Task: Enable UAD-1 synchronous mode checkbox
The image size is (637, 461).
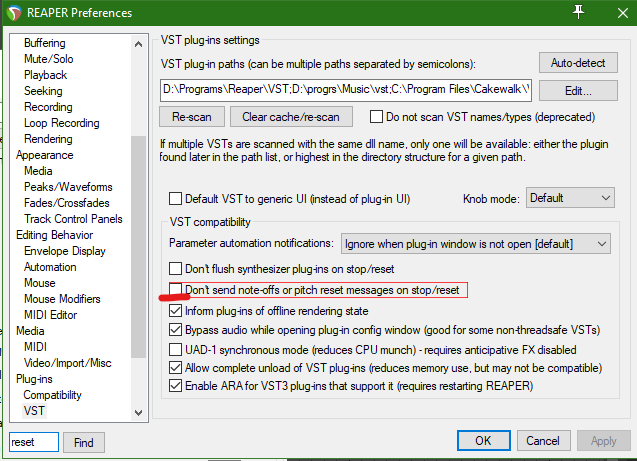Action: (x=176, y=350)
